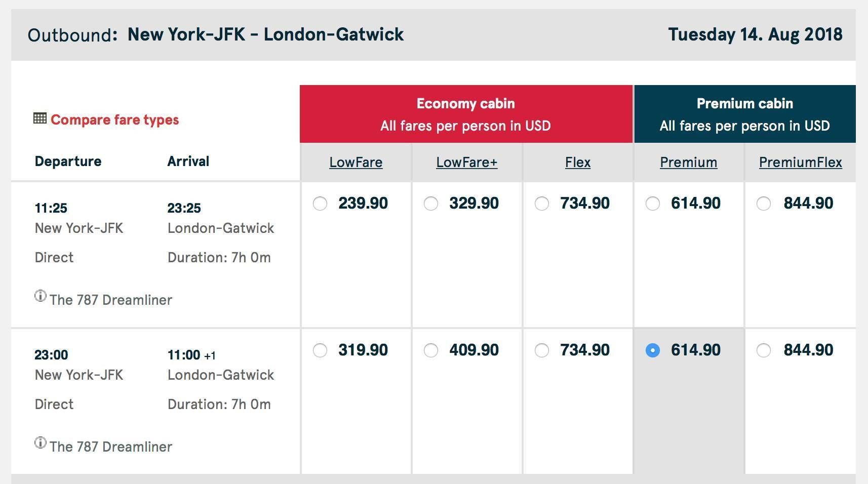This screenshot has width=868, height=484.
Task: Pick 734.90 Flex fare for 23:00 flight
Action: [542, 350]
